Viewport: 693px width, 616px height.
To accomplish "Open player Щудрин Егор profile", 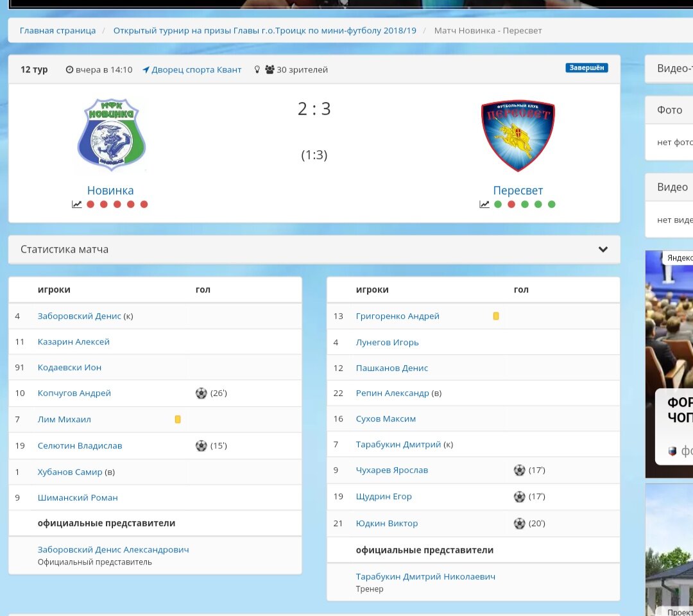I will coord(384,496).
